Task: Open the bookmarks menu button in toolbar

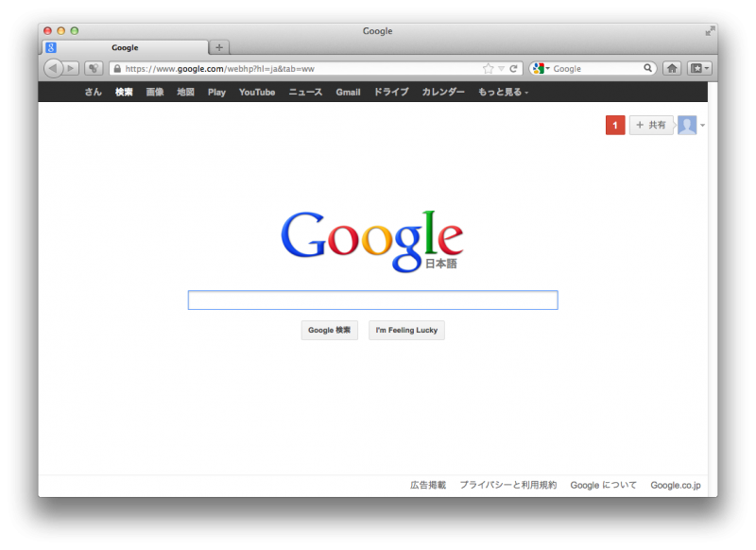Action: coord(699,68)
